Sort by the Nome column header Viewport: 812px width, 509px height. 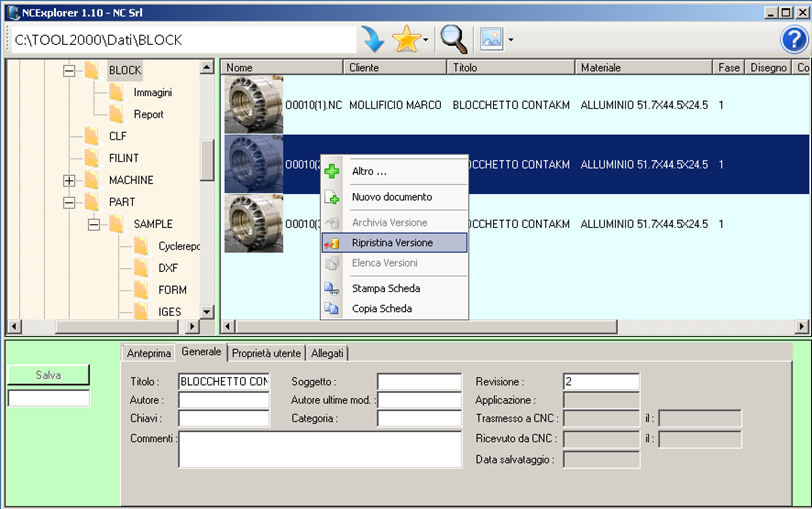[x=282, y=67]
